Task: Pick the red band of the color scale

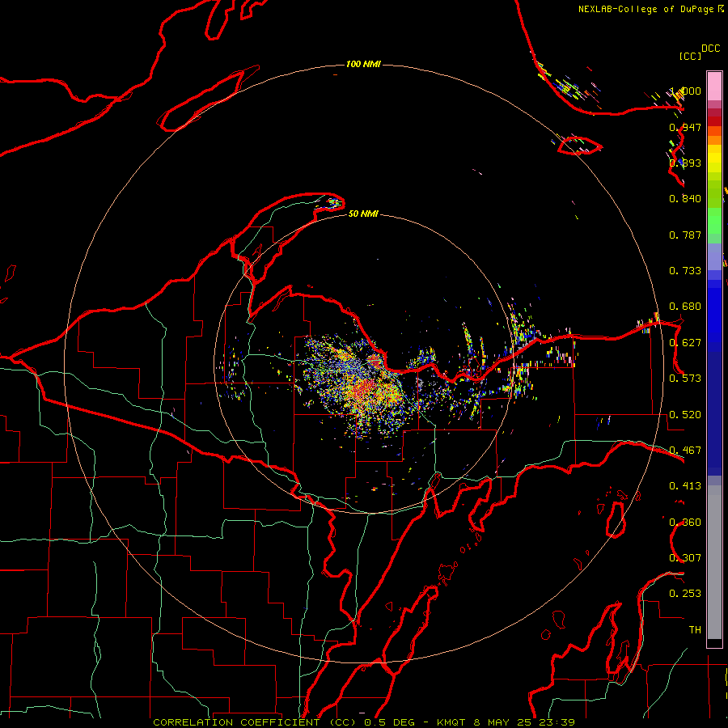Action: [714, 121]
